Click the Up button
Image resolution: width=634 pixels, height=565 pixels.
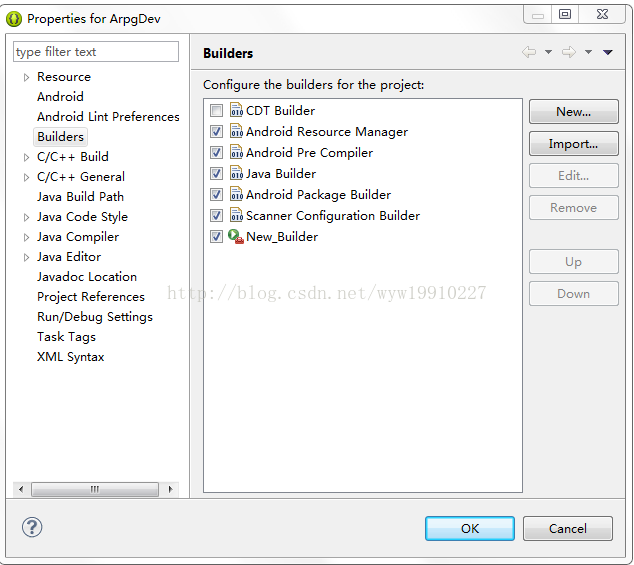point(573,262)
